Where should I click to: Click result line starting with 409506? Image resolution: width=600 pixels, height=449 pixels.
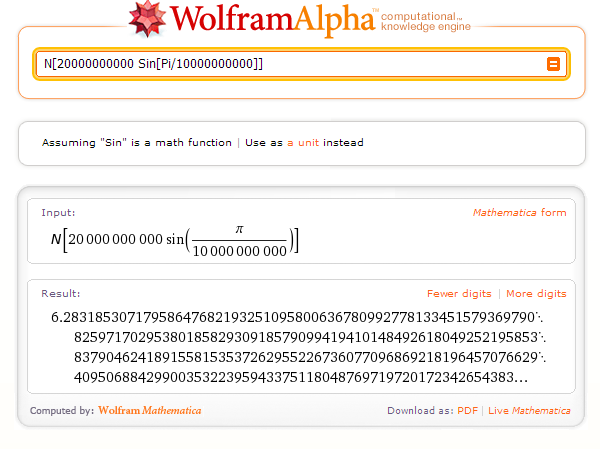(x=301, y=377)
